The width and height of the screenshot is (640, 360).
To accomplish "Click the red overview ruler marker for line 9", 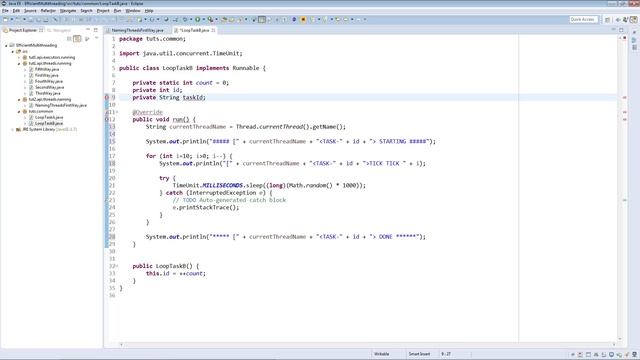I will click(624, 98).
